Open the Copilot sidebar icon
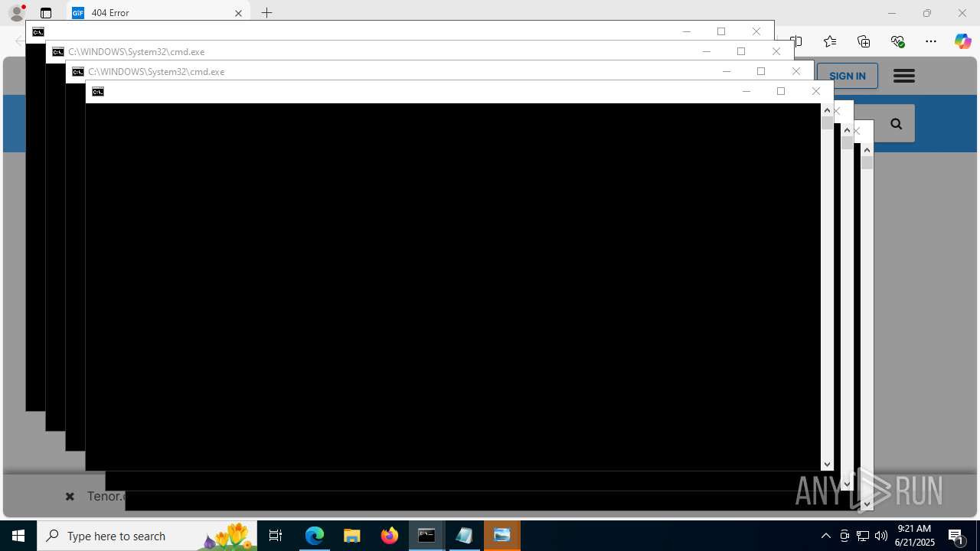This screenshot has width=980, height=551. (962, 41)
